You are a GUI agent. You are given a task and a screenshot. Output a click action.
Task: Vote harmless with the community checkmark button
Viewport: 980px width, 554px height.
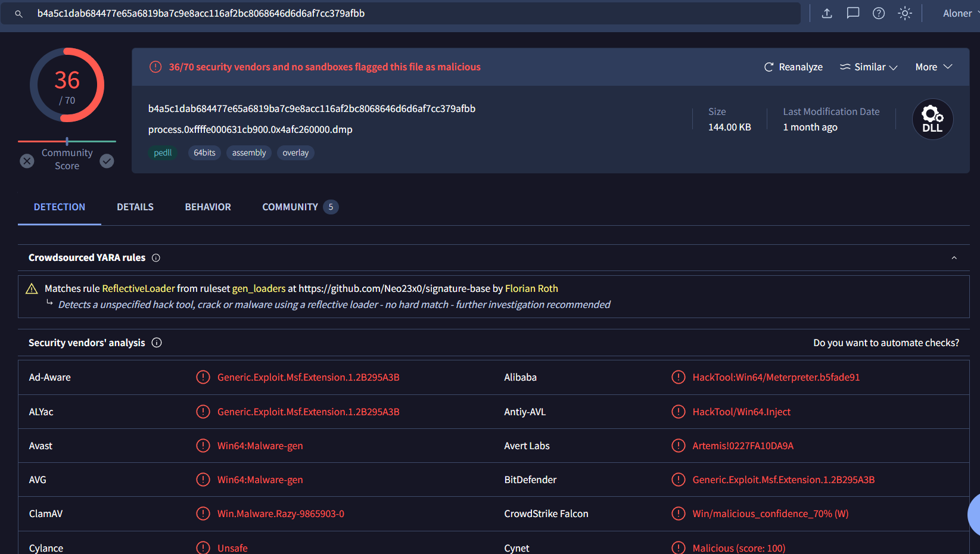[x=107, y=161]
